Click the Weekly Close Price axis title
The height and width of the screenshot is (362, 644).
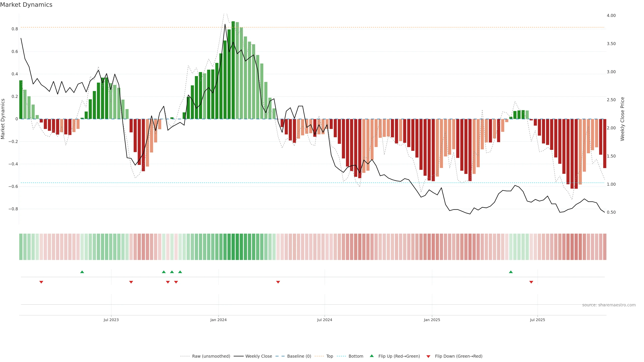(x=622, y=119)
